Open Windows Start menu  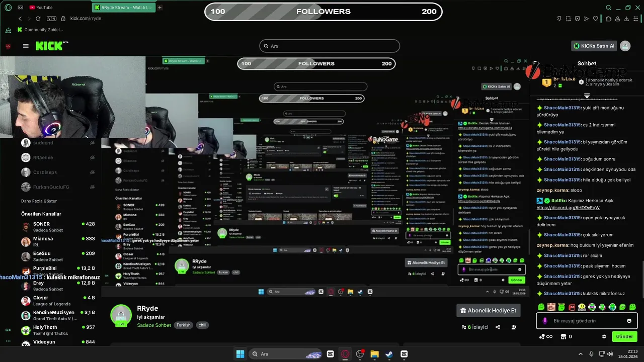[x=240, y=354]
